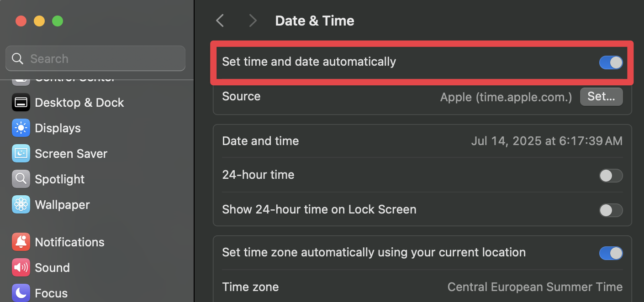This screenshot has width=644, height=302.
Task: Go forward with the right chevron
Action: point(252,21)
